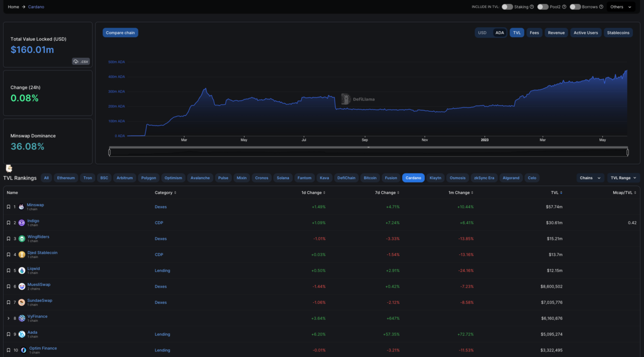Click left handle of chart range slider
The height and width of the screenshot is (357, 644).
[x=109, y=152]
